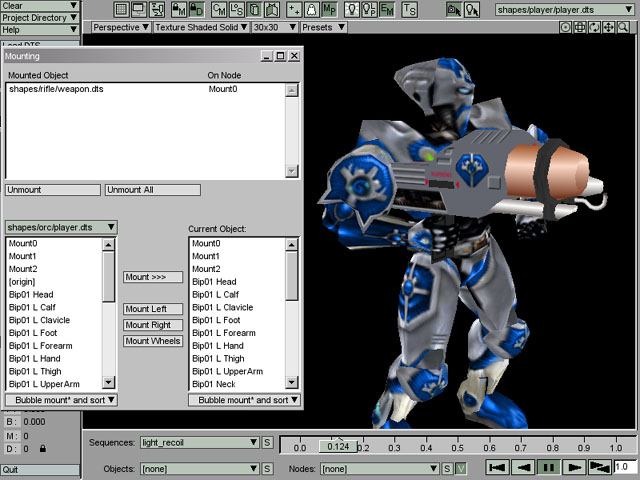This screenshot has width=640, height=480.
Task: Open the Clear menu
Action: pyautogui.click(x=40, y=6)
